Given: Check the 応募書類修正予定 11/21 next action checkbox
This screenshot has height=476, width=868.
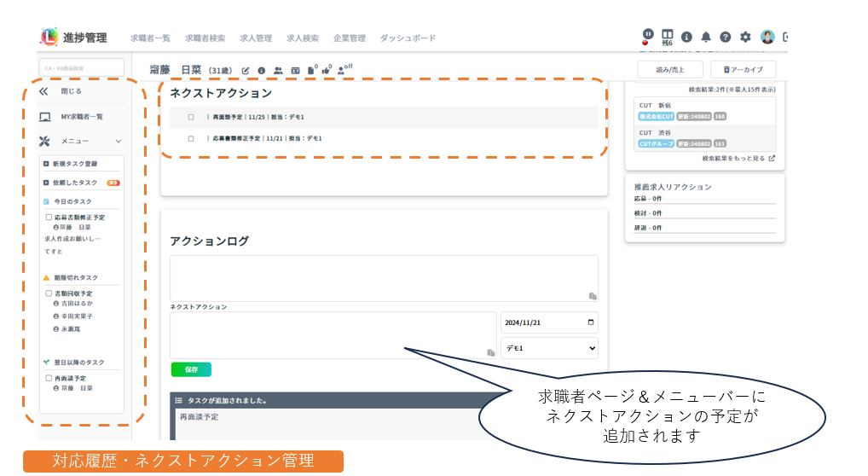Looking at the screenshot, I should (x=191, y=138).
